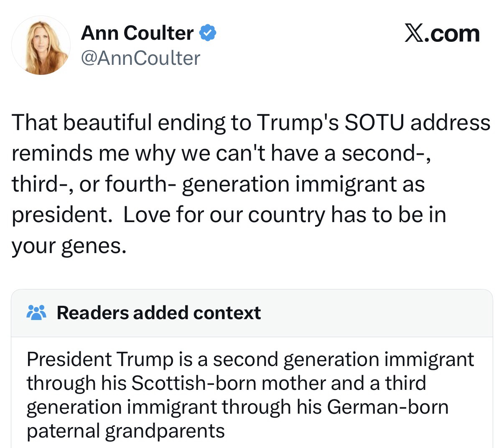Click Ann Coulter's profile picture
504x448 pixels.
(x=41, y=46)
